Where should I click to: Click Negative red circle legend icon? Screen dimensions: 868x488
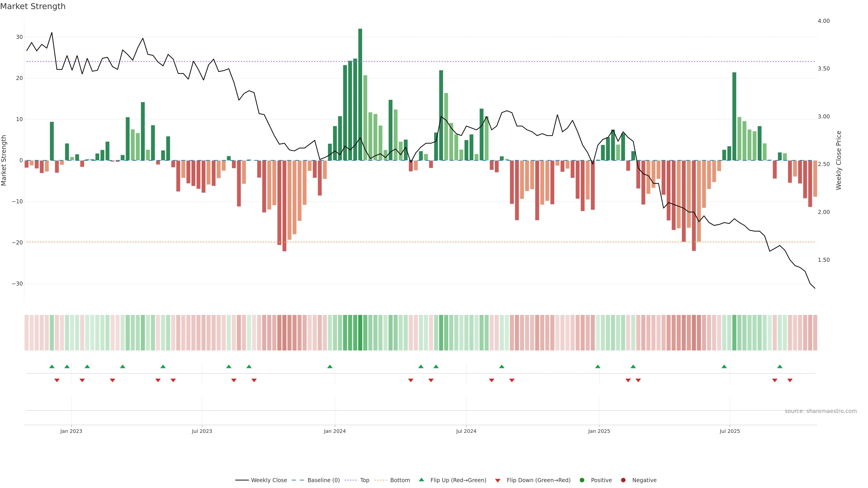click(623, 480)
